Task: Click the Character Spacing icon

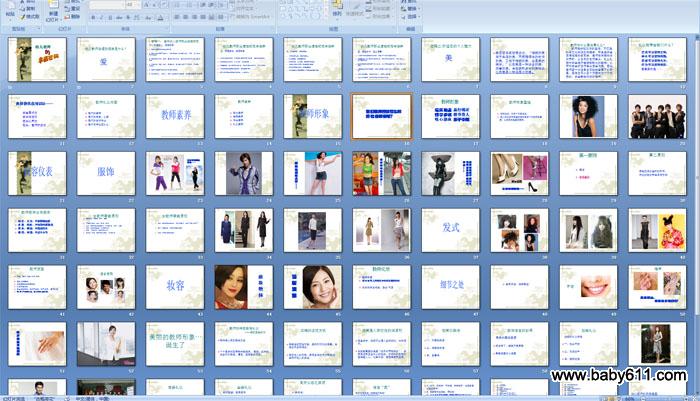Action: point(137,17)
